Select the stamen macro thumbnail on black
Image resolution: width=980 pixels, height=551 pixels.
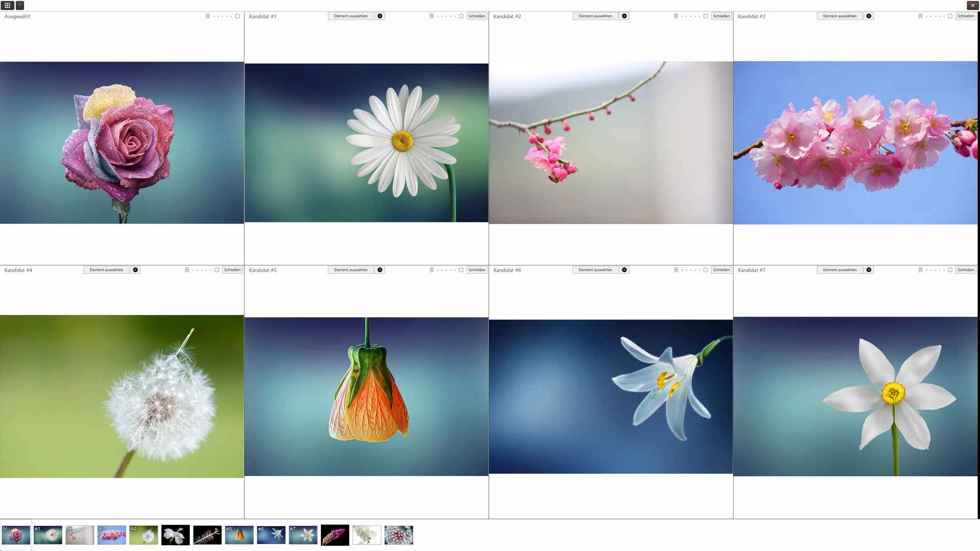207,535
